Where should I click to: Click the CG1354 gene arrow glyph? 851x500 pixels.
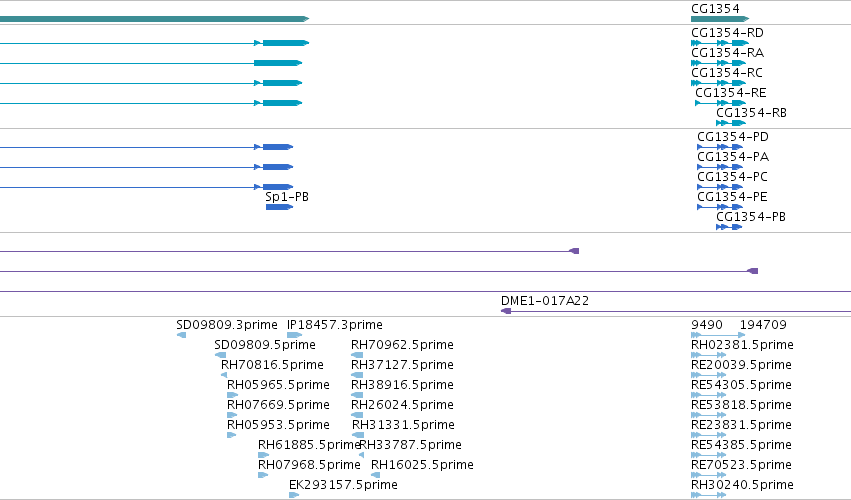click(x=720, y=19)
